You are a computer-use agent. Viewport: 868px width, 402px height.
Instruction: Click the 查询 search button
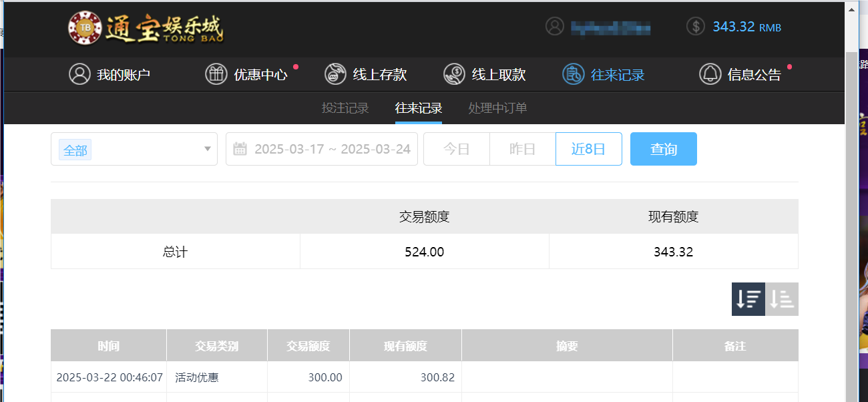663,148
